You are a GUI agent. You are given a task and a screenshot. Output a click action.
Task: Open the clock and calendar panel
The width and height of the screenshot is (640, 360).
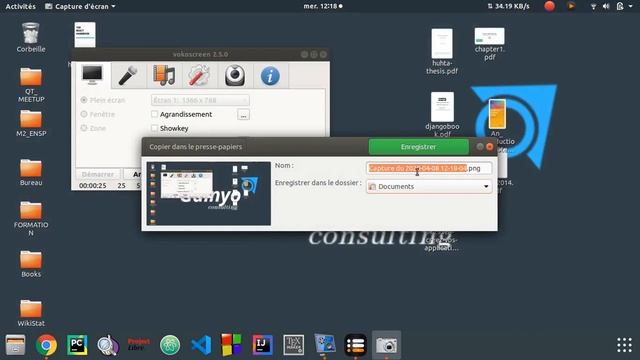click(x=323, y=6)
